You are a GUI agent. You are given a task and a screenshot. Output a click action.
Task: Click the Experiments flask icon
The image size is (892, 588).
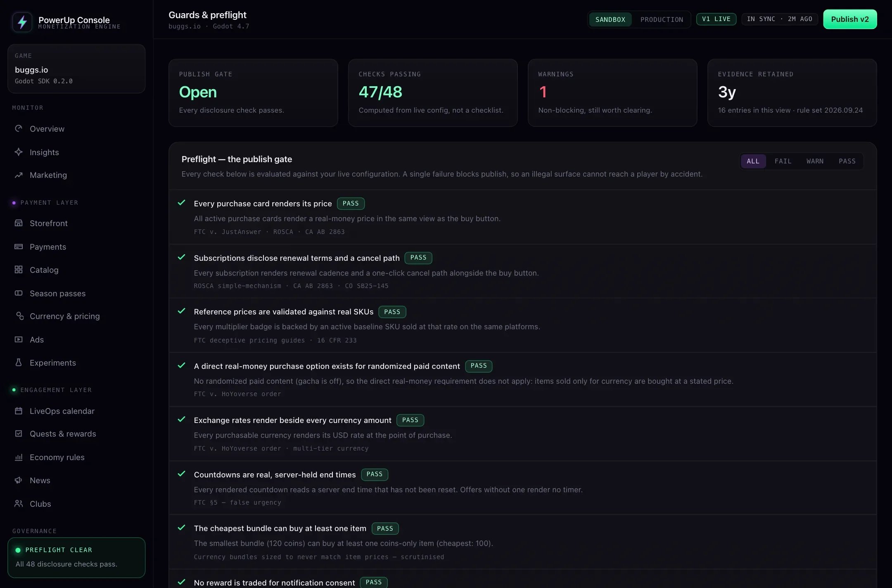pyautogui.click(x=19, y=363)
